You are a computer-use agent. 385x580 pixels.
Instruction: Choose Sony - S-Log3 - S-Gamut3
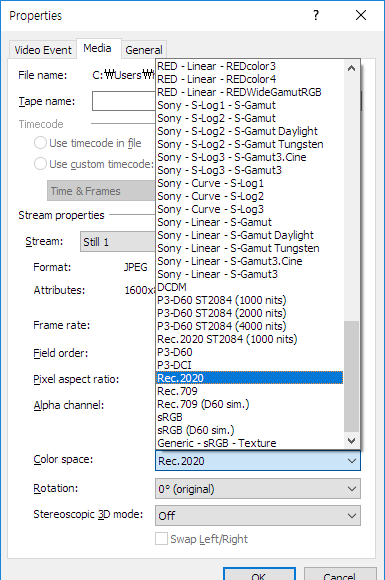click(x=250, y=170)
